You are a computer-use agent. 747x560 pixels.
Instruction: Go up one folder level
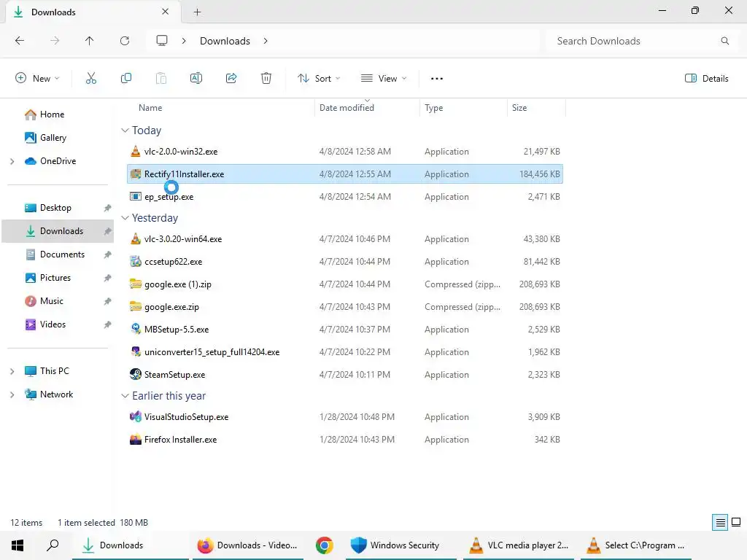pos(90,41)
